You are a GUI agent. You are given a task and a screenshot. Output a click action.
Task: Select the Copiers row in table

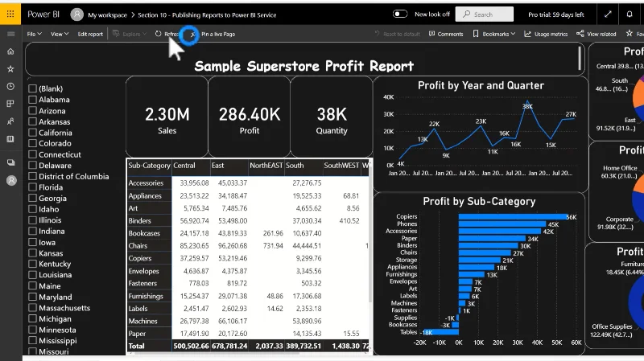140,258
